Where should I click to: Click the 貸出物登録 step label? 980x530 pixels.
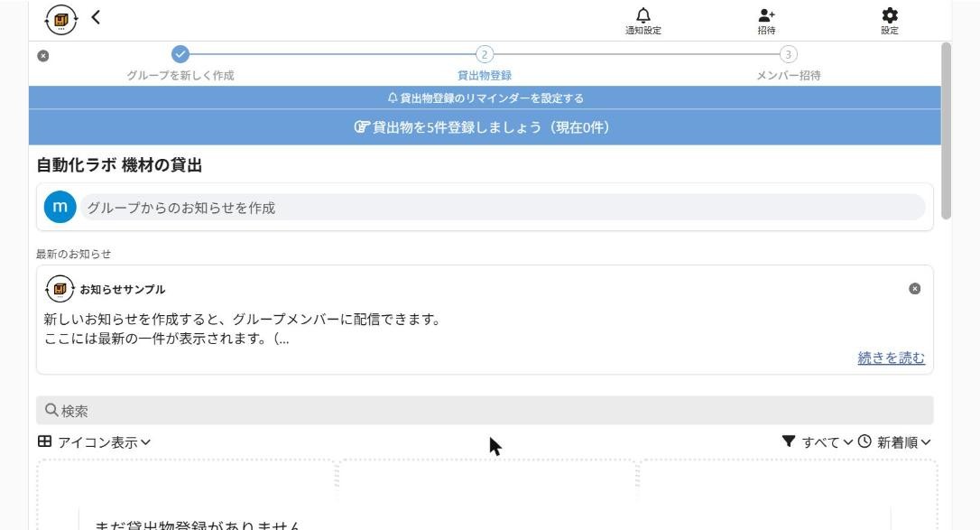point(485,76)
